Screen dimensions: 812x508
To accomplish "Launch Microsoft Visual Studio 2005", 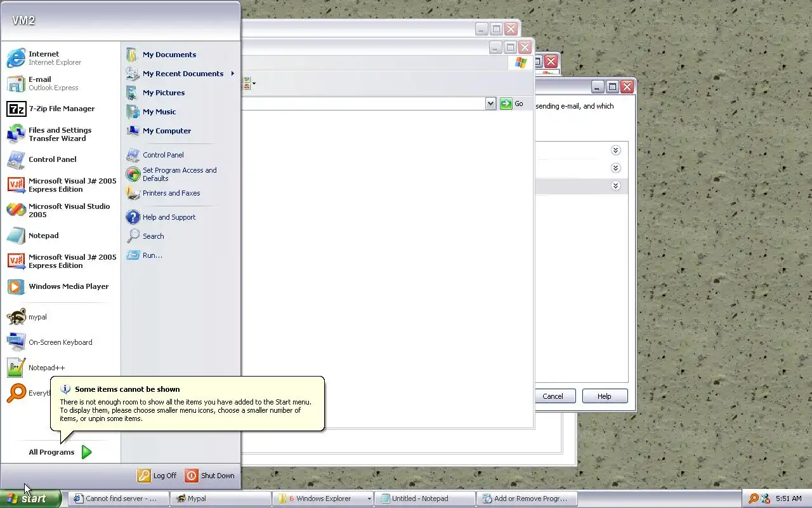I will [x=60, y=210].
